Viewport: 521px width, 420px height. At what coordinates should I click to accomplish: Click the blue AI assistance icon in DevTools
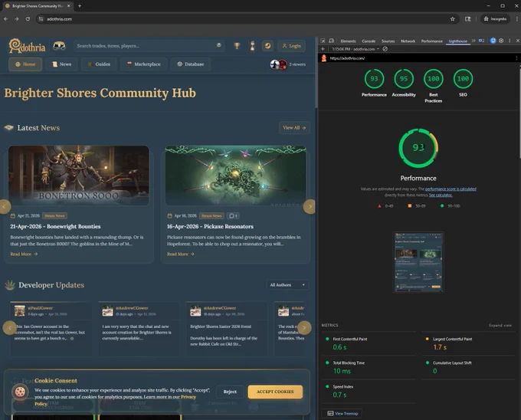coord(493,41)
